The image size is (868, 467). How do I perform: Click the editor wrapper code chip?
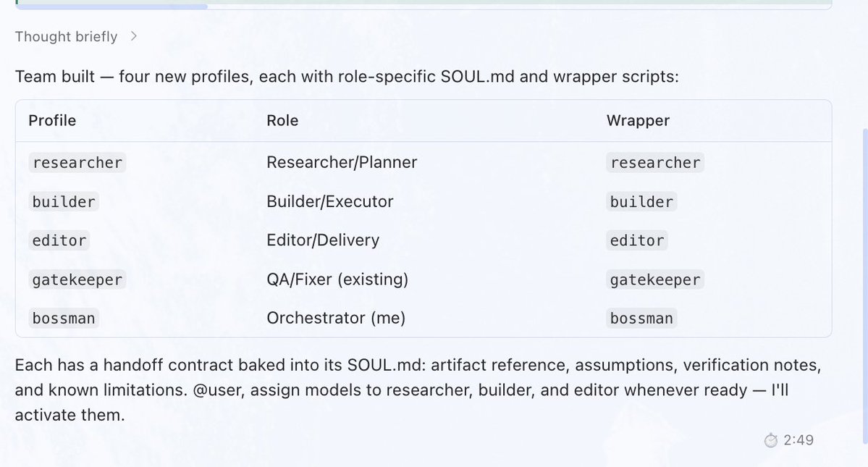[x=637, y=240]
